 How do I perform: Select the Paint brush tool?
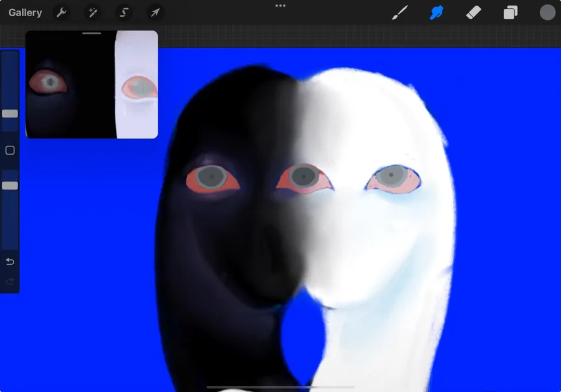(x=400, y=12)
